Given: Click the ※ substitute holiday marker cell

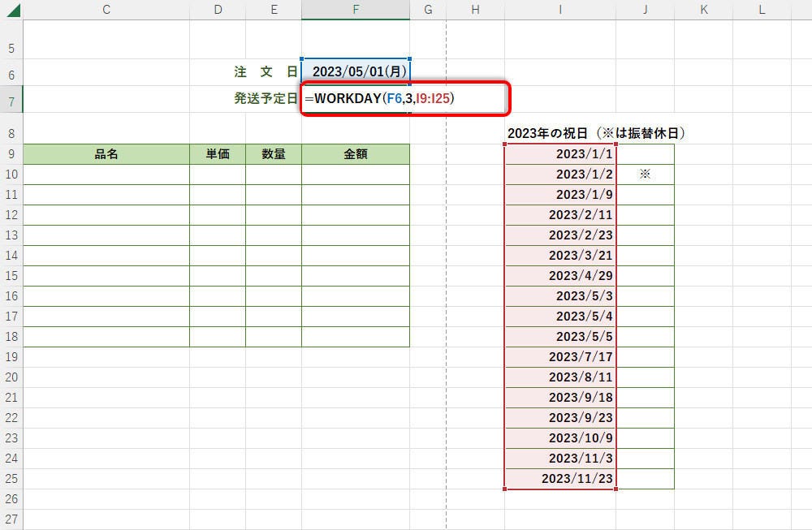Looking at the screenshot, I should coord(645,175).
